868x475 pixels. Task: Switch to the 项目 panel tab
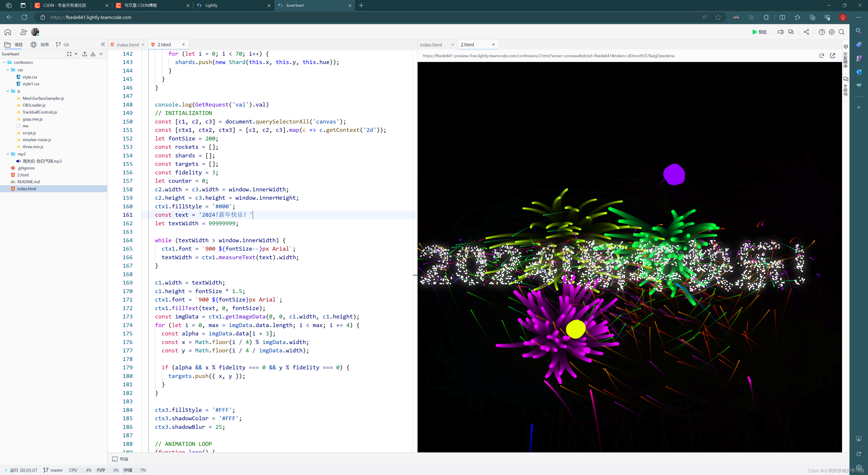click(14, 45)
